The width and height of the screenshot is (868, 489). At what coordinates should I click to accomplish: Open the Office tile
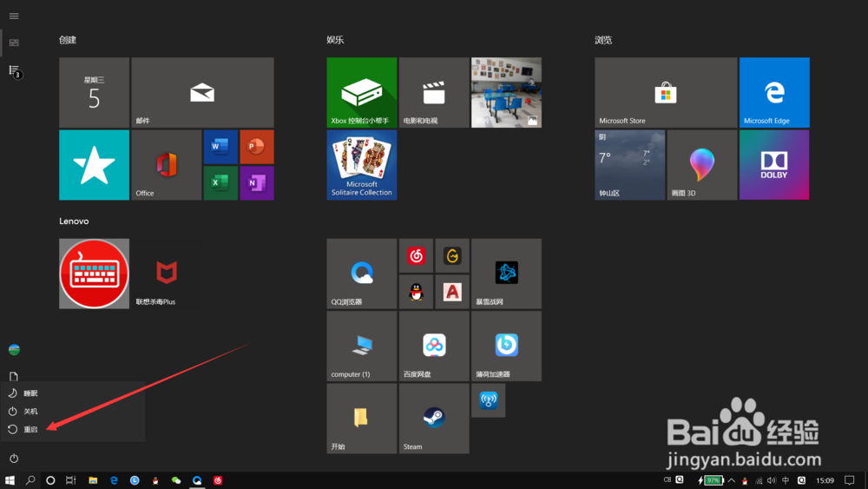[166, 165]
